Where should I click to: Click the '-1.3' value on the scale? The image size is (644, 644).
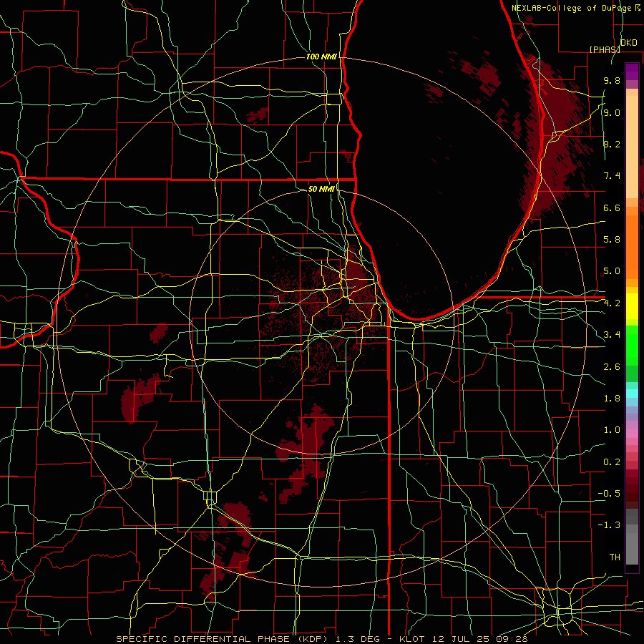point(609,526)
